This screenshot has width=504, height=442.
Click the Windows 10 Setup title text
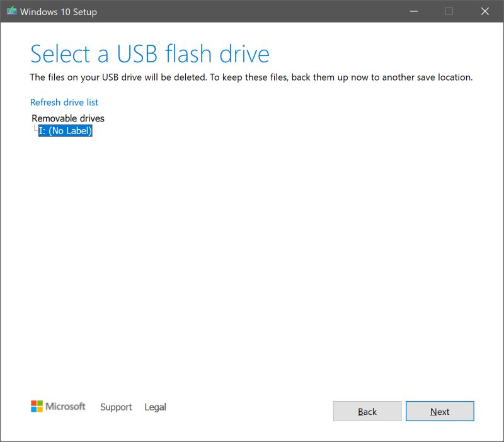coord(60,11)
